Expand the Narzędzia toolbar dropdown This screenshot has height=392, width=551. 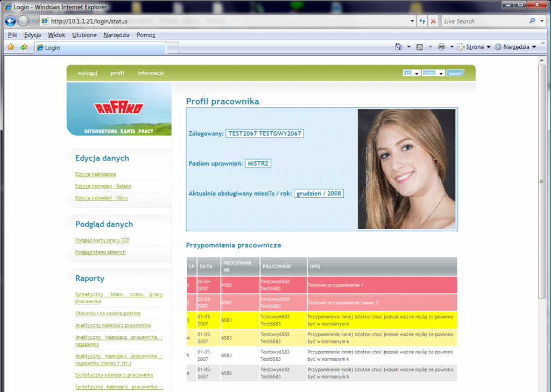point(515,47)
